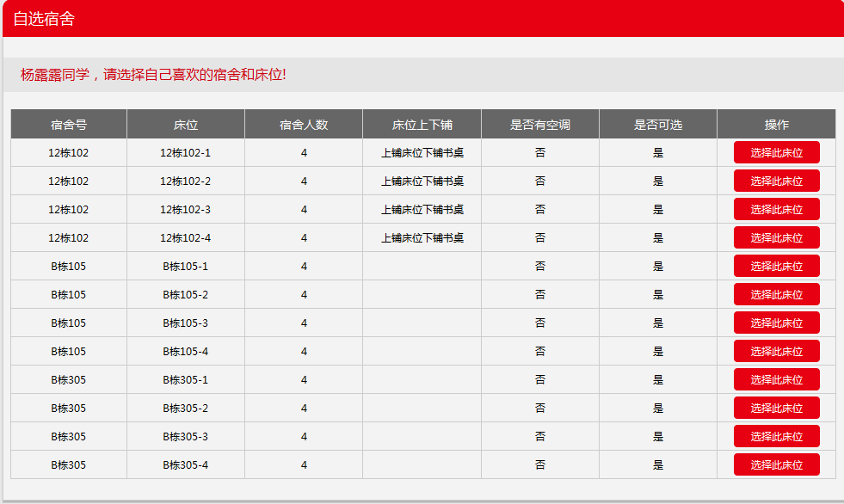Click the 12栋102-1 bed cell
This screenshot has height=504, width=844.
pyautogui.click(x=186, y=153)
